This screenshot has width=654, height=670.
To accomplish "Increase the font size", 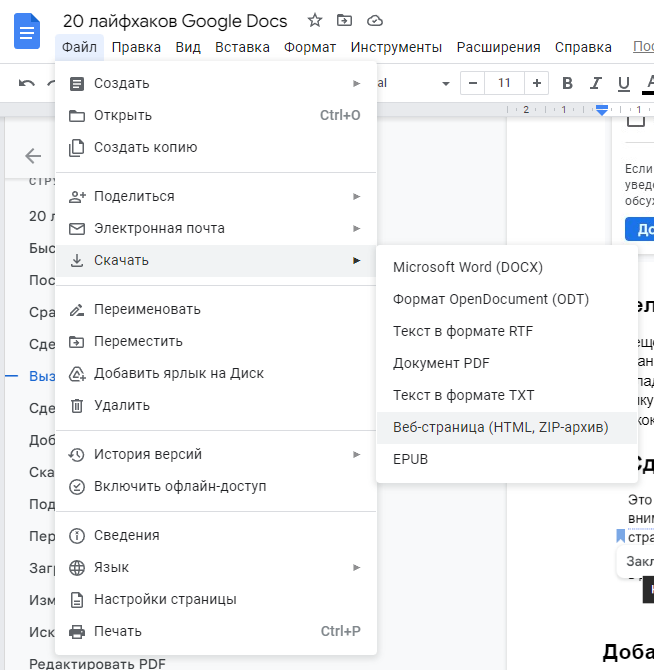I will point(537,83).
